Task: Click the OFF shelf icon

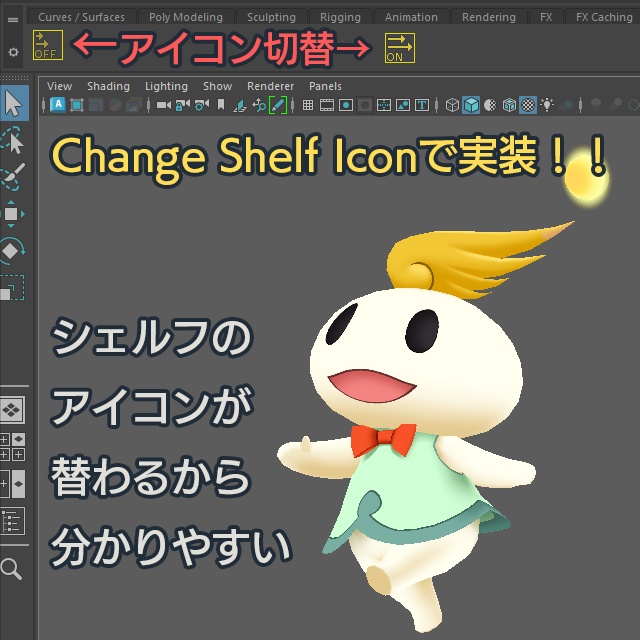Action: (48, 45)
